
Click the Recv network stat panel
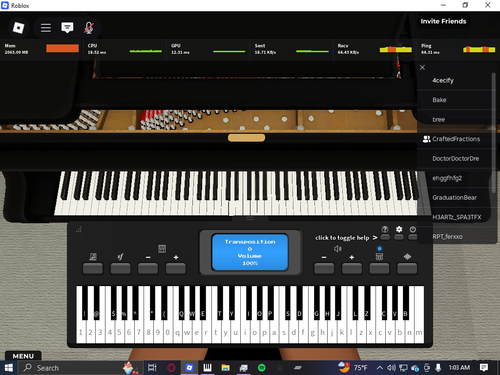tap(375, 49)
